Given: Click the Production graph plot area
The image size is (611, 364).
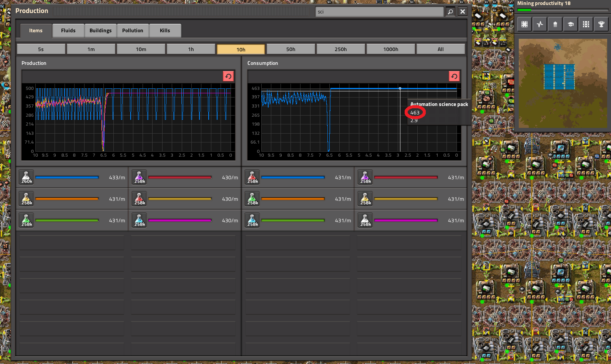Looking at the screenshot, I should tap(133, 117).
